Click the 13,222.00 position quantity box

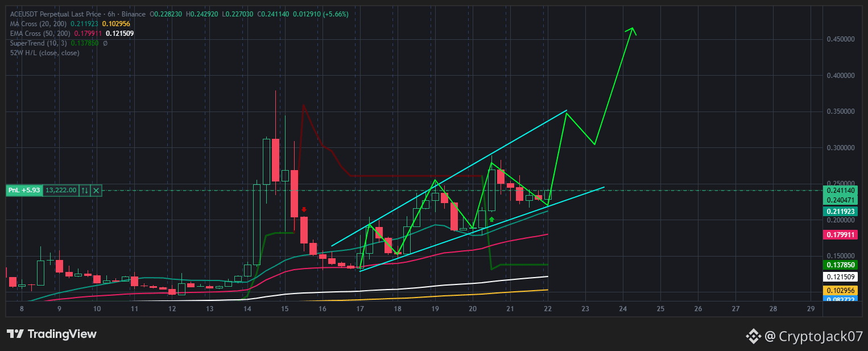(61, 191)
